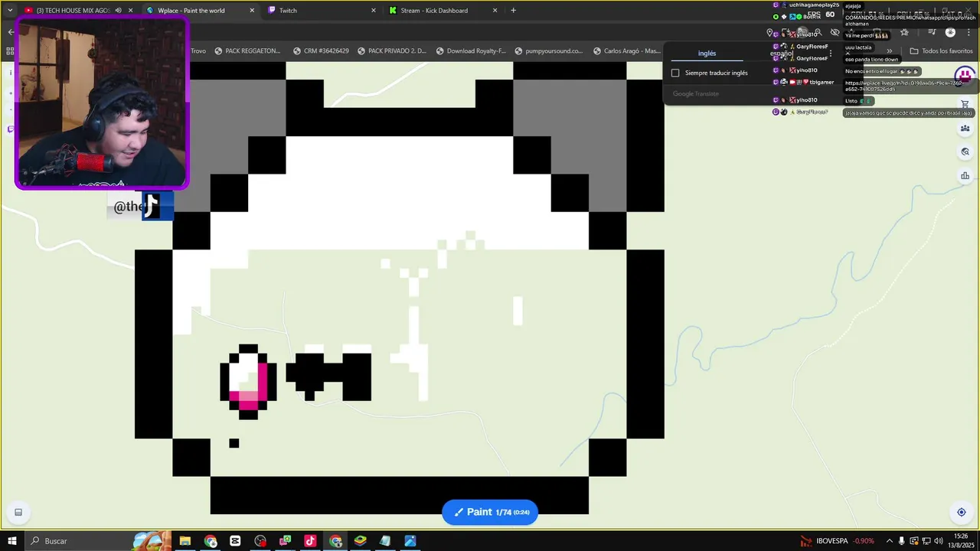Image resolution: width=980 pixels, height=551 pixels.
Task: Open the Download Royalty-F bookmark
Action: (x=471, y=51)
